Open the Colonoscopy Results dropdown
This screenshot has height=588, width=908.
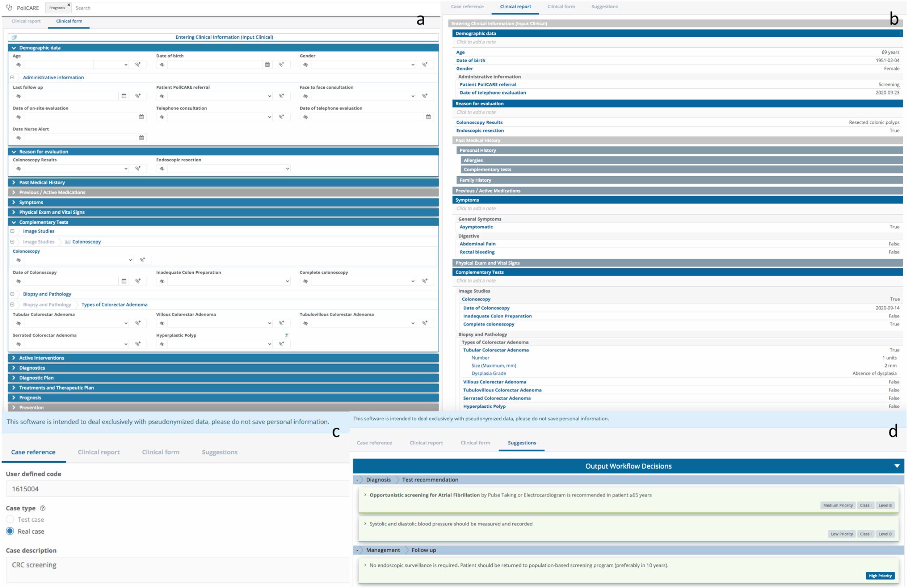coord(126,169)
